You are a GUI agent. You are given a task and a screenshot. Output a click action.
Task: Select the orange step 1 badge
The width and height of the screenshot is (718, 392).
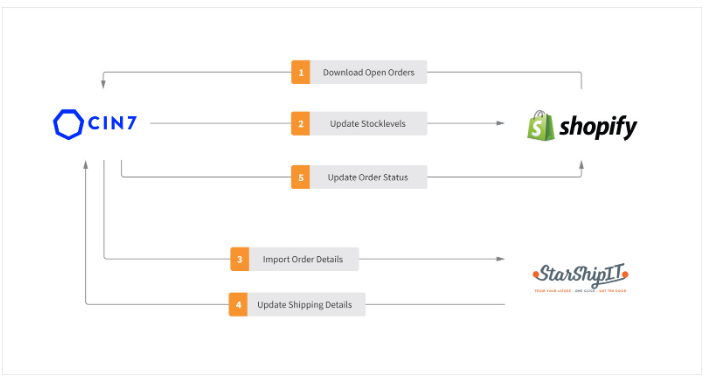pos(301,72)
